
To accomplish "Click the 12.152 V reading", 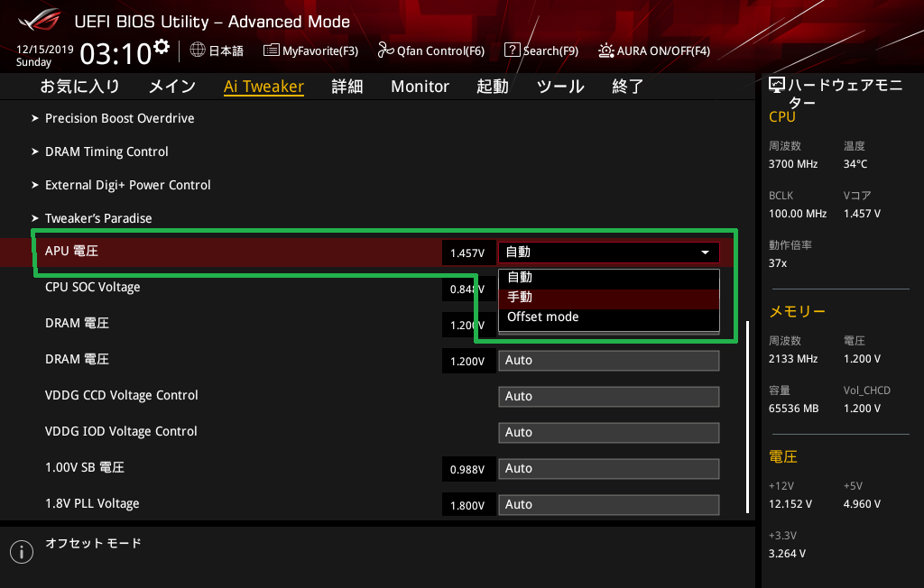I will [x=790, y=504].
